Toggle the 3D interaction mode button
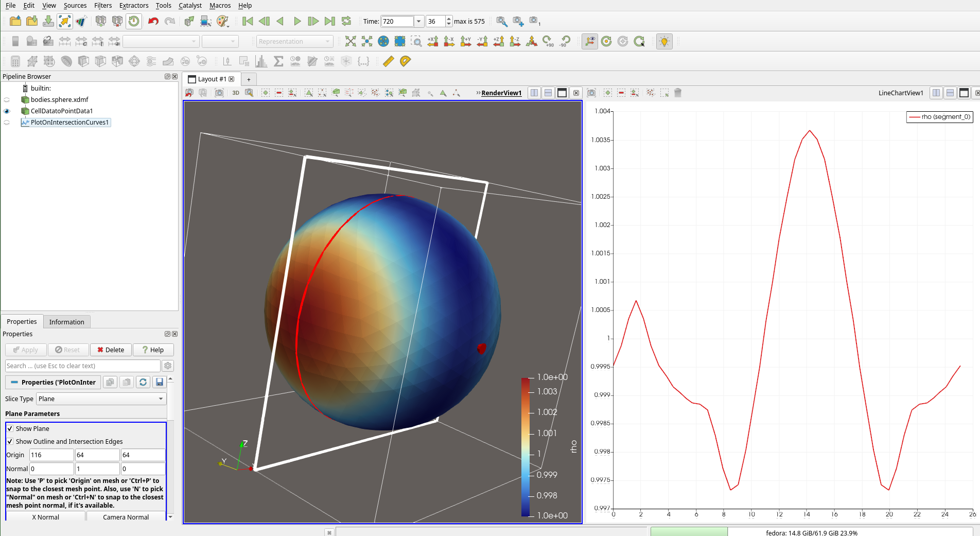The height and width of the screenshot is (536, 980). (x=236, y=93)
